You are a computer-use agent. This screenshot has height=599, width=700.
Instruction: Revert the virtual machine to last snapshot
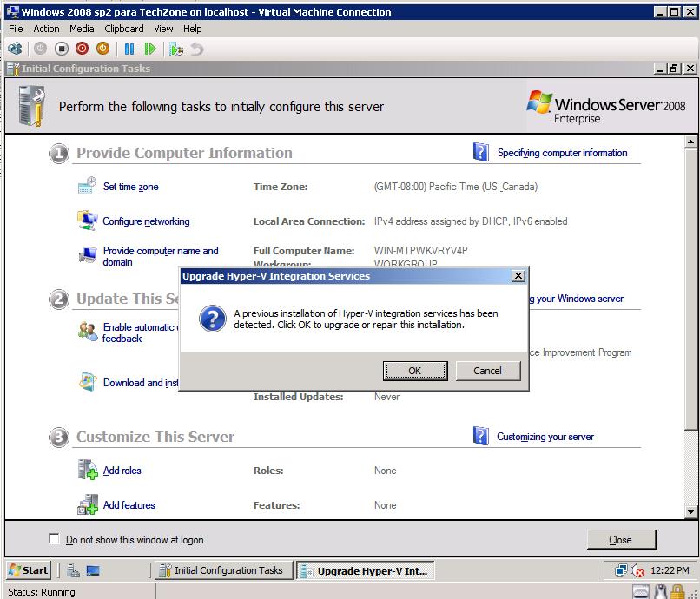click(195, 49)
